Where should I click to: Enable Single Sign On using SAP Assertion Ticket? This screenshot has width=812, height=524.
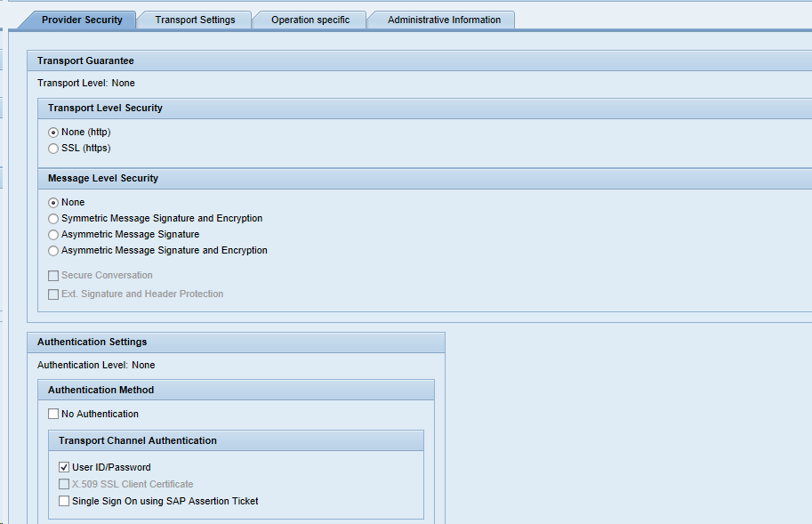click(x=64, y=502)
